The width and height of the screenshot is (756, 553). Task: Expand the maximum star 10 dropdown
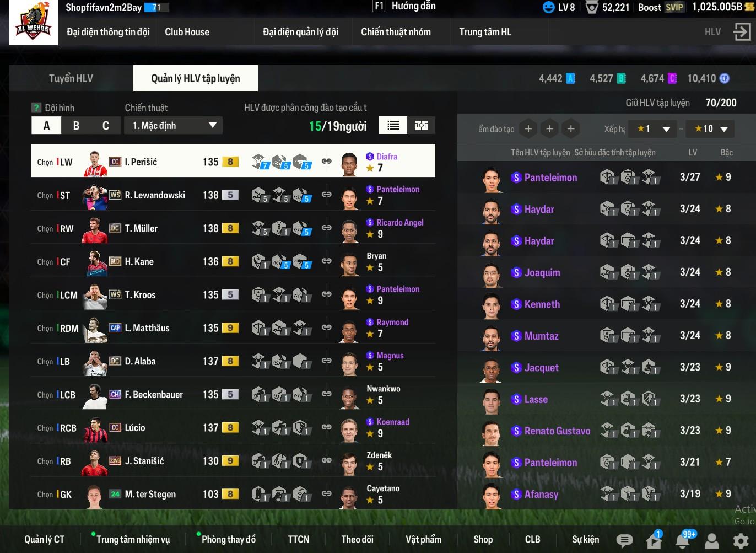click(x=711, y=129)
